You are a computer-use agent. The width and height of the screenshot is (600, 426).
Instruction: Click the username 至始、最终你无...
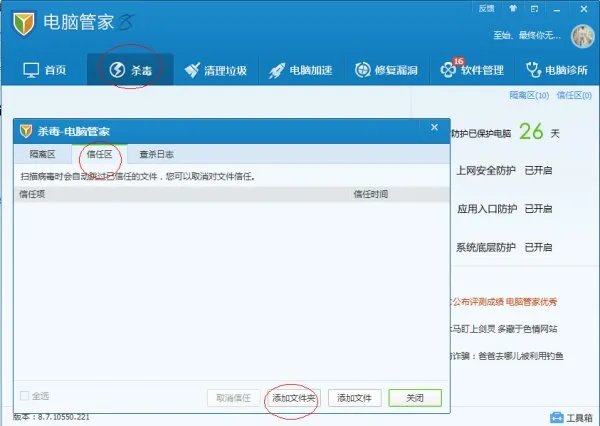click(x=527, y=36)
